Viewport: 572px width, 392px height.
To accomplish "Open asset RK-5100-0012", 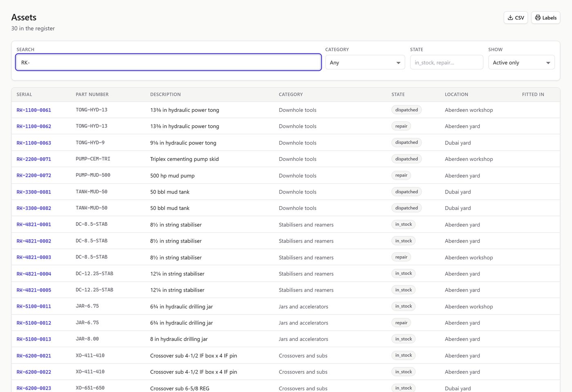I will [34, 323].
